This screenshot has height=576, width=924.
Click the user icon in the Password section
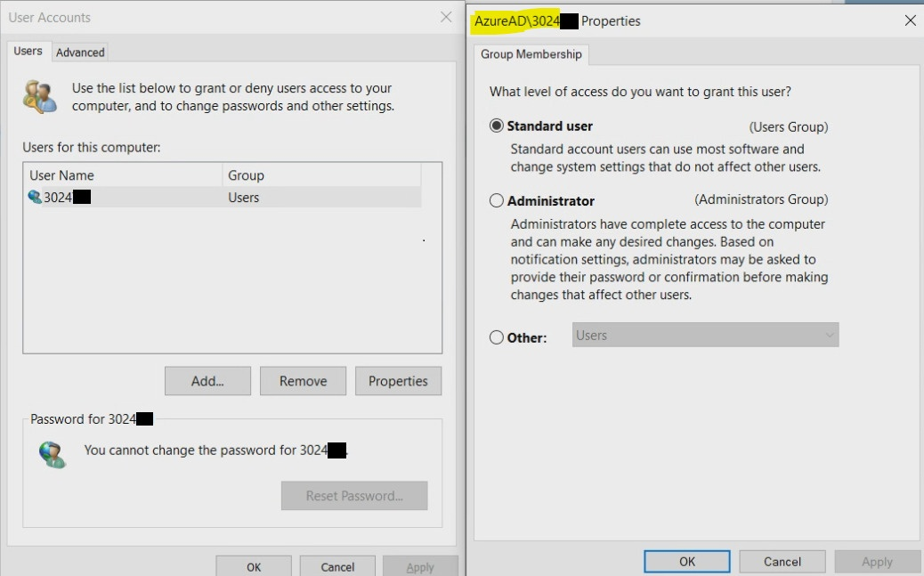coord(53,455)
